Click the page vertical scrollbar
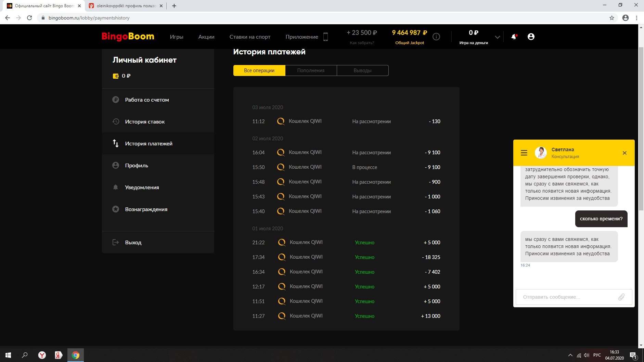Image resolution: width=644 pixels, height=362 pixels. tap(641, 137)
